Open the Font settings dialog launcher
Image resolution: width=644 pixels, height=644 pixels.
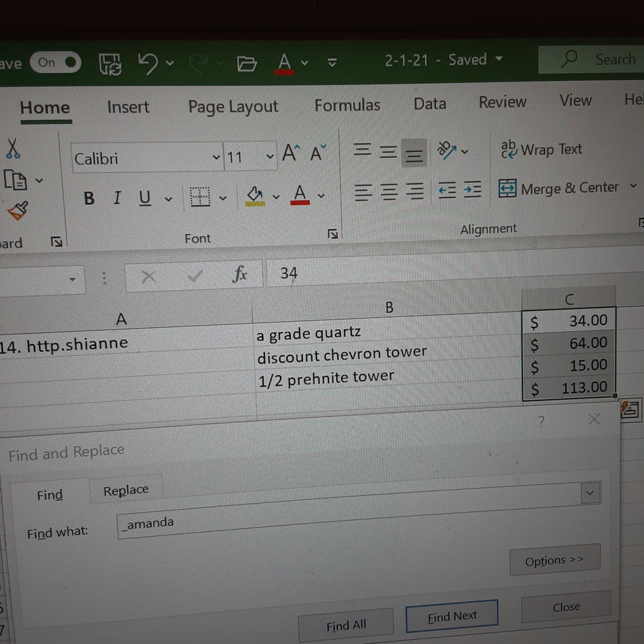(x=333, y=234)
